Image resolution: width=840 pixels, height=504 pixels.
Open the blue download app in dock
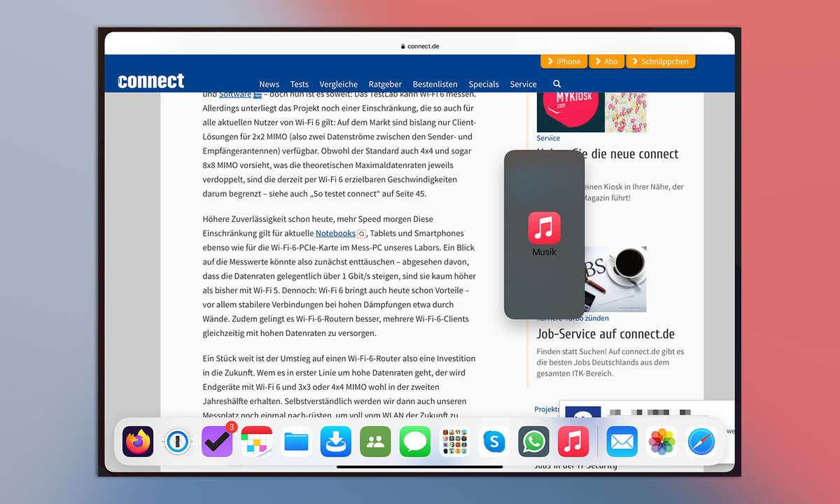(336, 442)
